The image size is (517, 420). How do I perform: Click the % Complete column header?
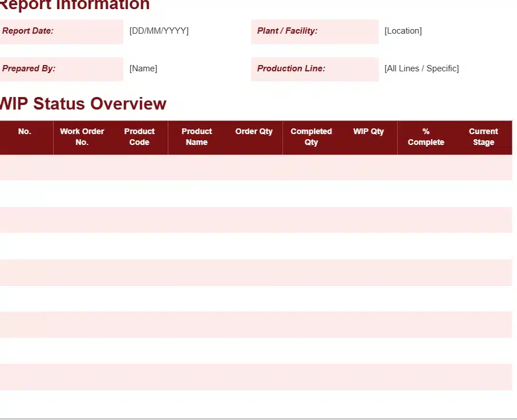[x=426, y=137]
